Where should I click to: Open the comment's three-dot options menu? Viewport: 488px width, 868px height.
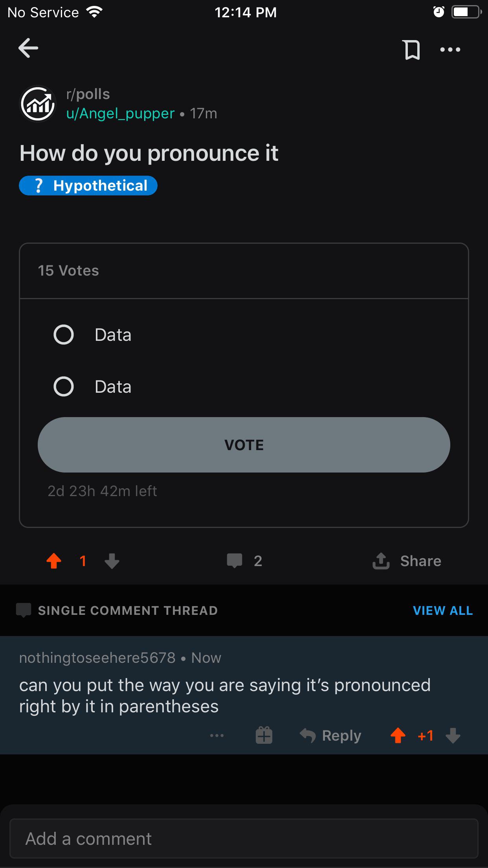tap(217, 736)
